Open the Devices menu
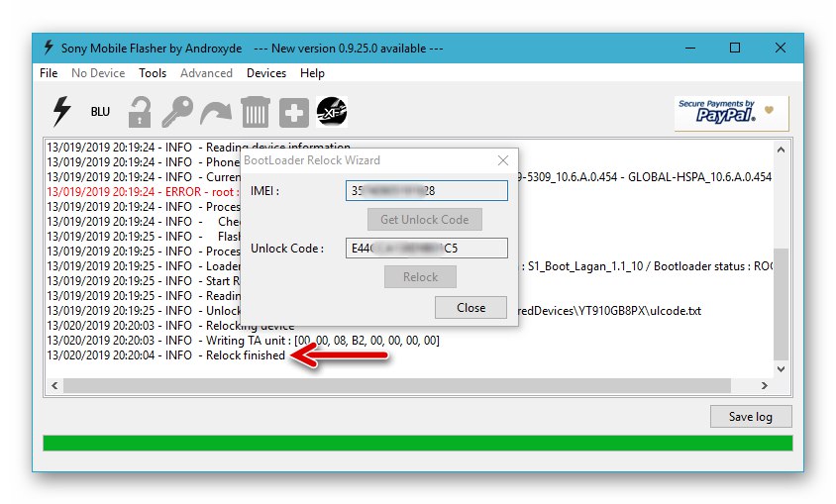Screen dimensions: 836x504 pyautogui.click(x=266, y=73)
